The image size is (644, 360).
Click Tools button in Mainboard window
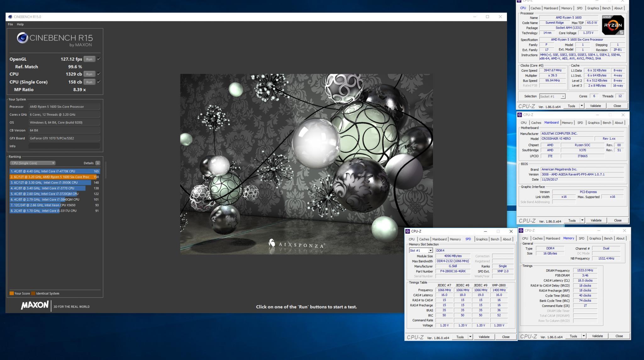click(572, 220)
